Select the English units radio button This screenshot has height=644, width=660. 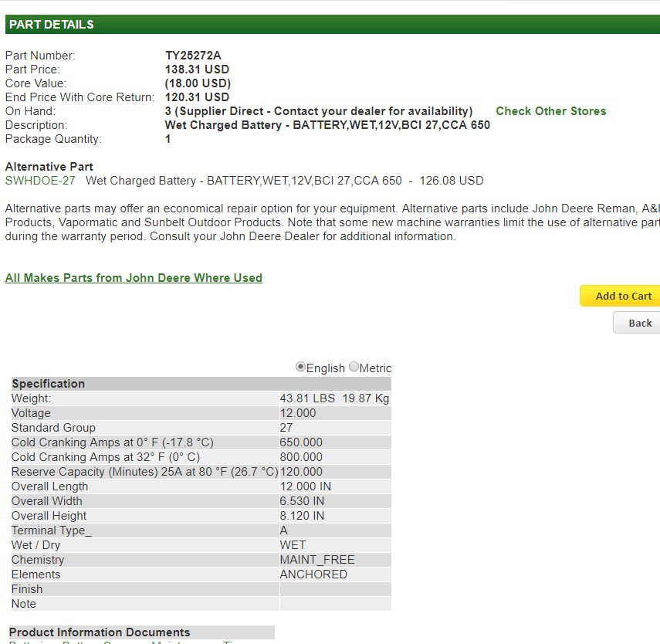tap(301, 368)
